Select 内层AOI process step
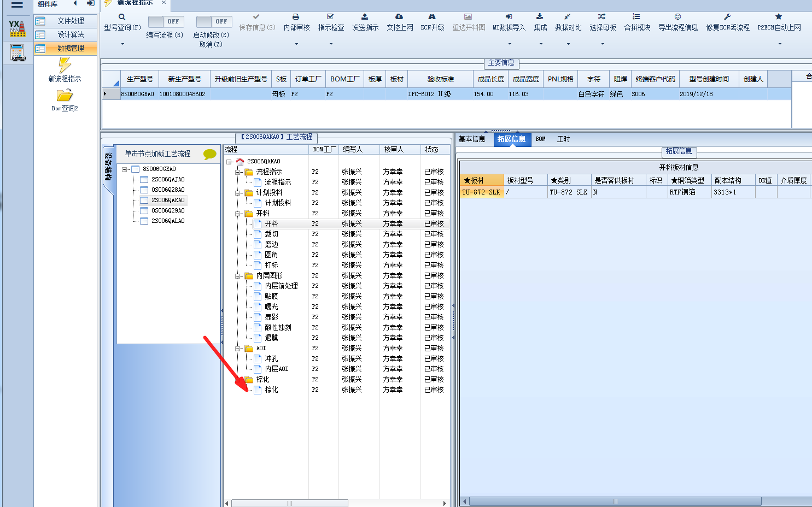Screen dimensions: 812x507 (x=277, y=369)
